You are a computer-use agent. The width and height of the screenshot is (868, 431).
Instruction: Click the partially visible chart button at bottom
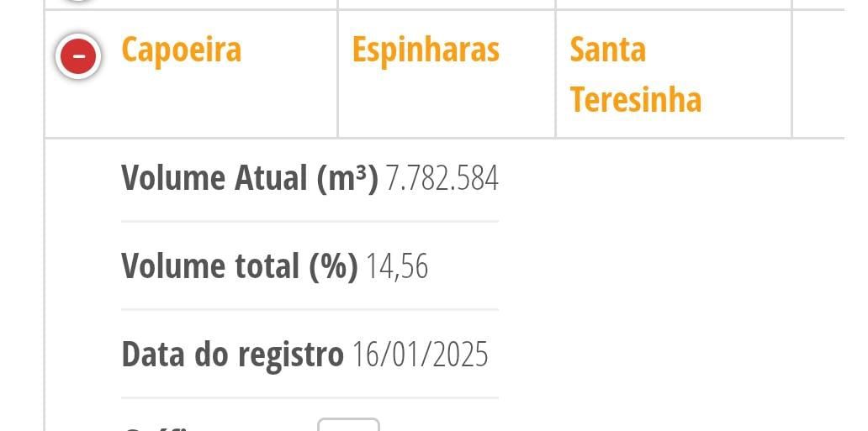pos(348,424)
